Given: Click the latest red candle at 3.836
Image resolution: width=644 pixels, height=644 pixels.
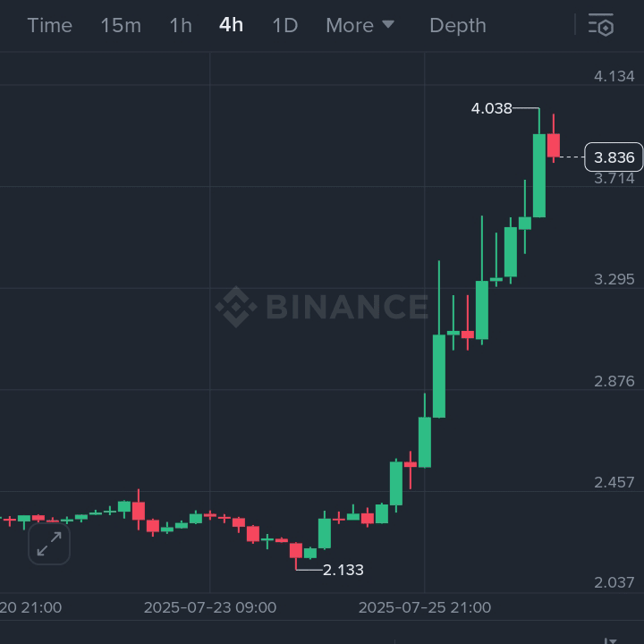Looking at the screenshot, I should pos(554,145).
